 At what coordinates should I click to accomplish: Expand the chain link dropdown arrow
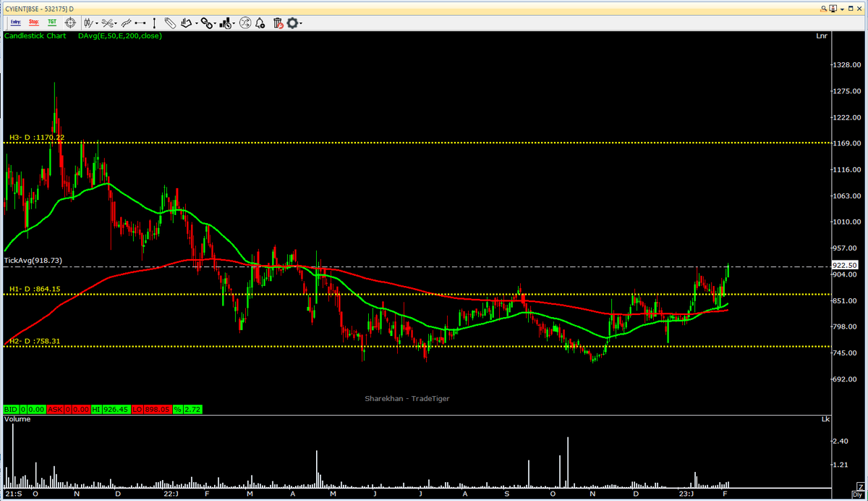pyautogui.click(x=216, y=23)
